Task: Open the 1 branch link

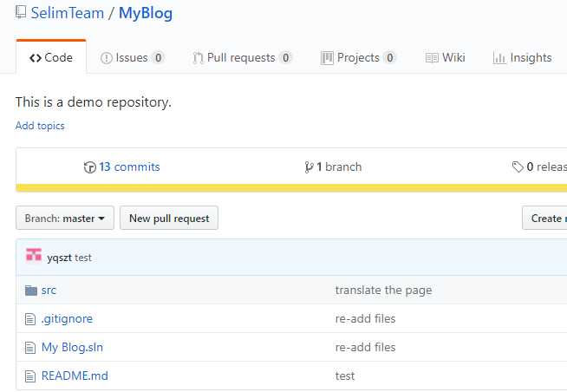Action: tap(339, 167)
